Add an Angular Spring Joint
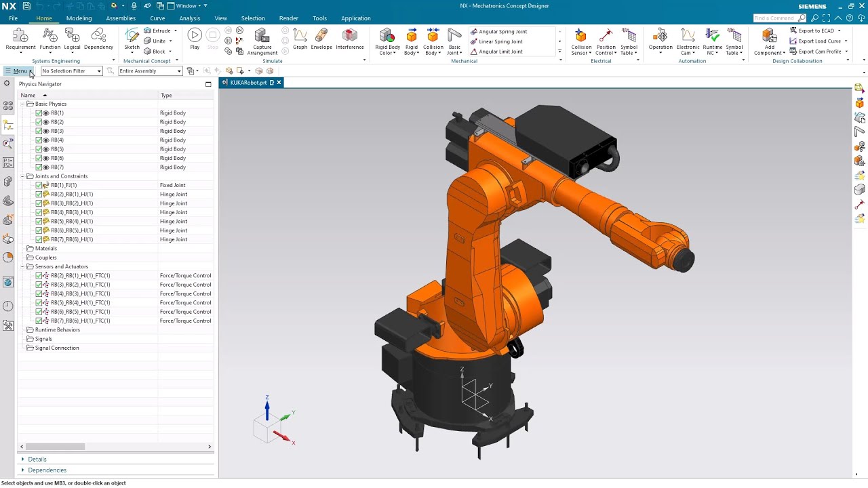This screenshot has width=868, height=488. pos(498,32)
